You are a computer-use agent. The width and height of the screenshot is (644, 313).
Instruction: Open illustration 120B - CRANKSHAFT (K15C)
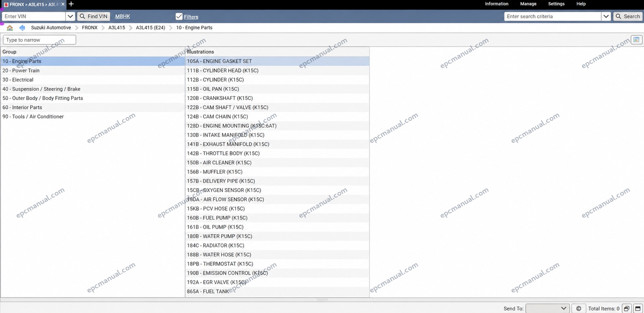click(x=277, y=98)
